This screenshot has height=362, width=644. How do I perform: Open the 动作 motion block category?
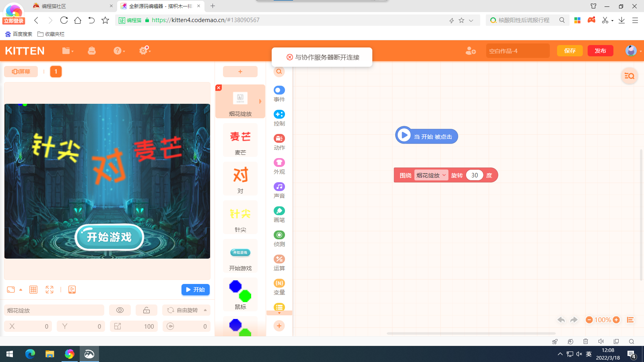279,142
